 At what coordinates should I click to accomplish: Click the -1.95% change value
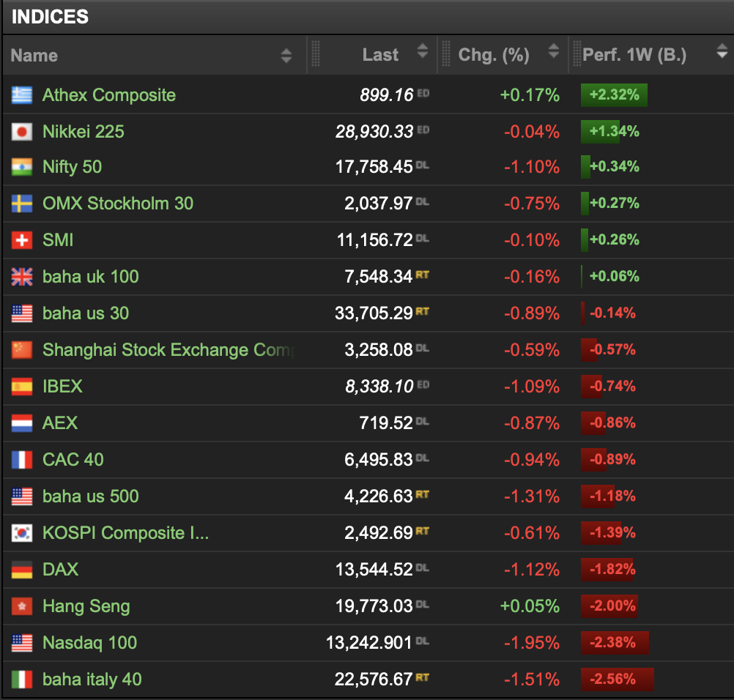pos(532,642)
